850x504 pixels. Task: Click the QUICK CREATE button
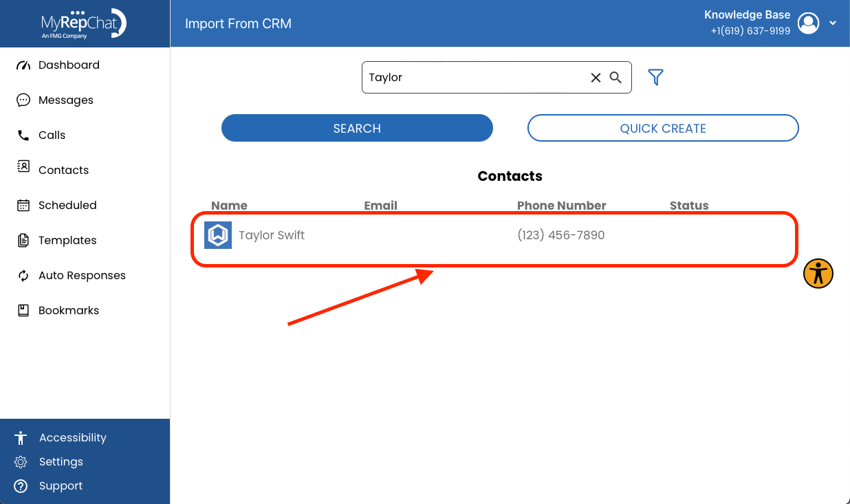point(663,128)
